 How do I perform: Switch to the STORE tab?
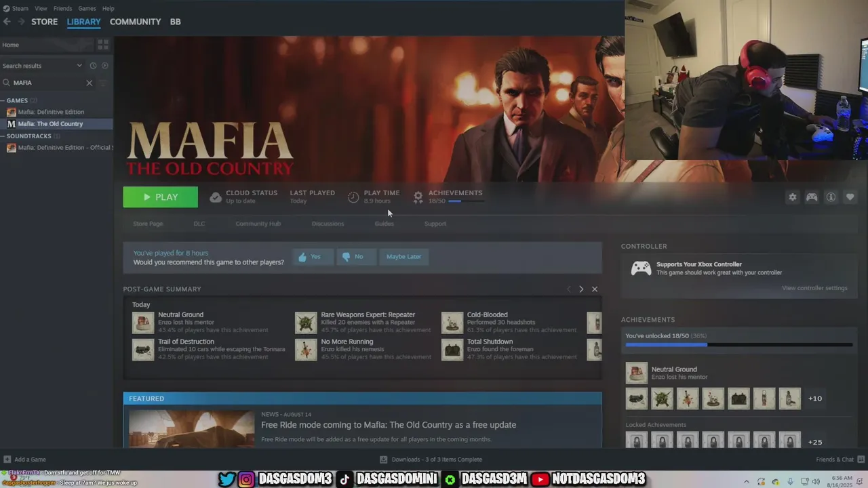pos(45,22)
